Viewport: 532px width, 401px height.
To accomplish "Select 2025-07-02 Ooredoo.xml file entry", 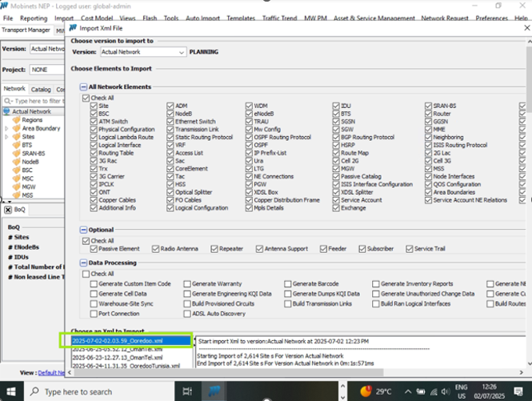I will [128, 340].
